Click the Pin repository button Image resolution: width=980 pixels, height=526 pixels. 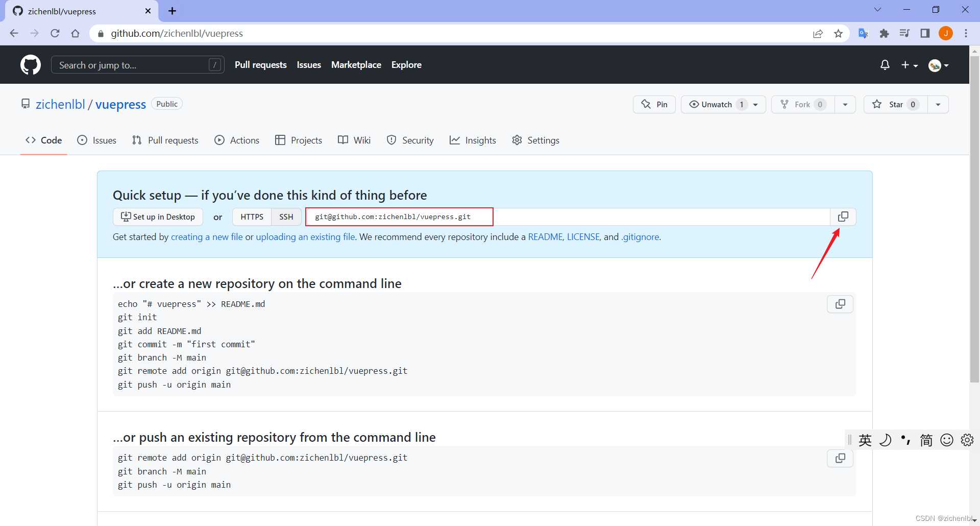click(x=654, y=104)
